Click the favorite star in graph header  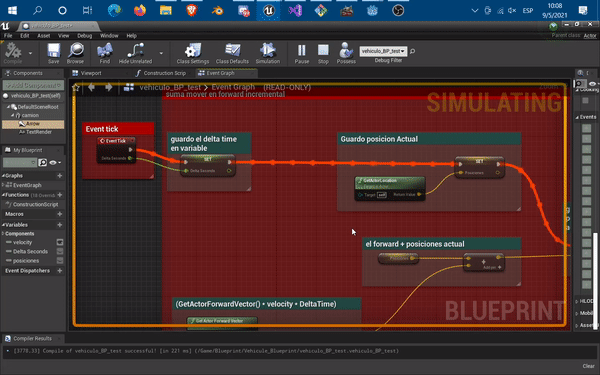76,88
